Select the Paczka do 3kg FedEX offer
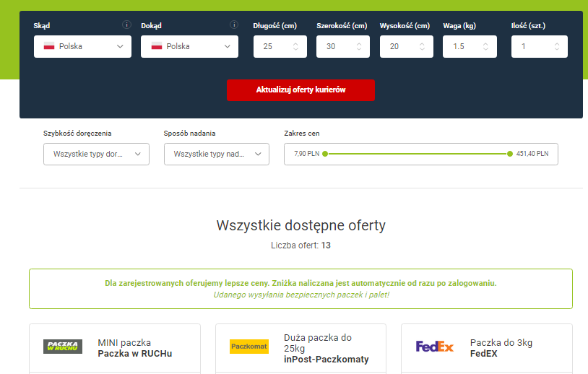The height and width of the screenshot is (374, 588). coord(501,347)
